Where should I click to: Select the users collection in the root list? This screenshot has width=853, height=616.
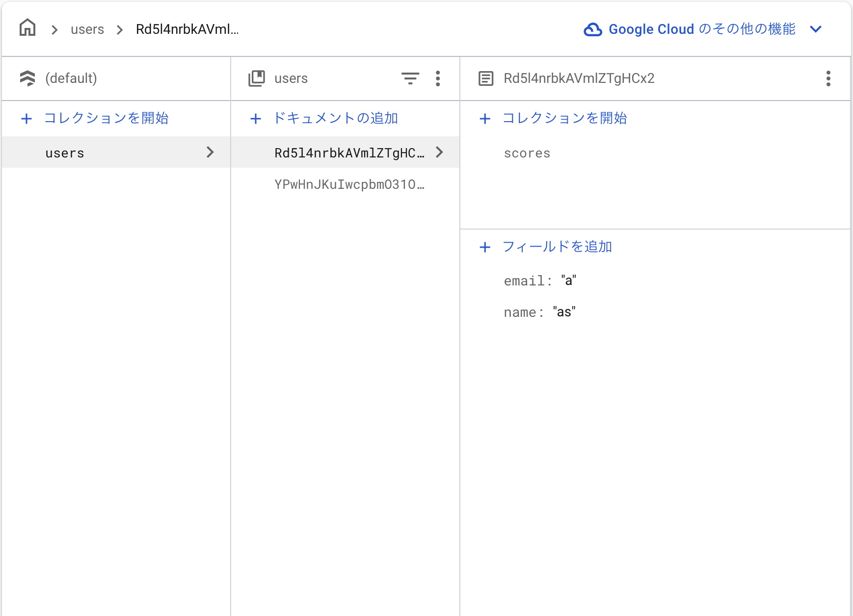tap(116, 152)
